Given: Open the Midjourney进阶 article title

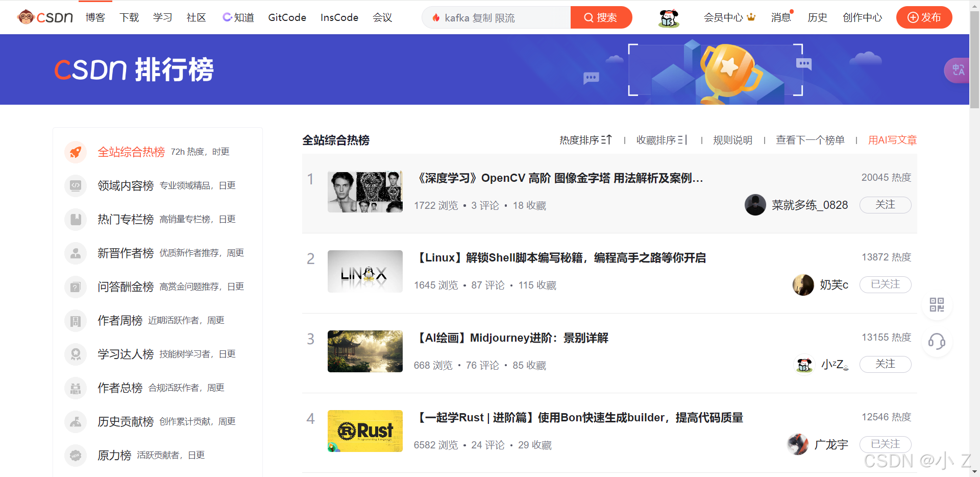Looking at the screenshot, I should point(511,338).
